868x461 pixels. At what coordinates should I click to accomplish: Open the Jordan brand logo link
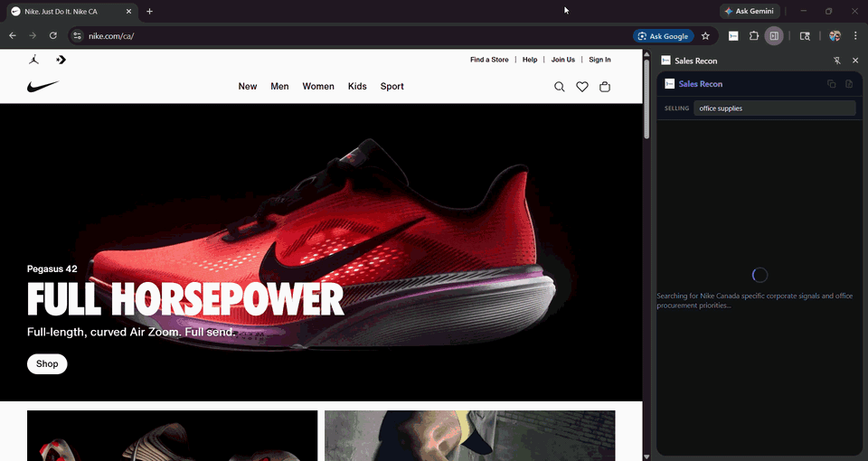coord(33,60)
